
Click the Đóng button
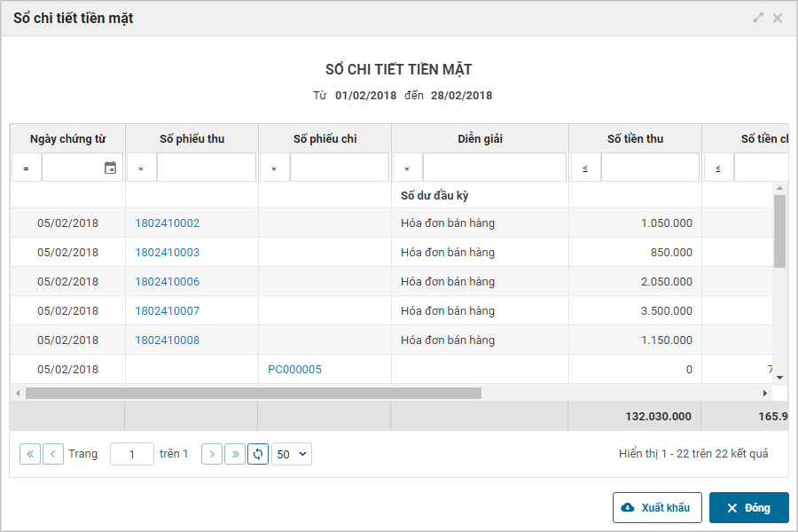tap(748, 508)
